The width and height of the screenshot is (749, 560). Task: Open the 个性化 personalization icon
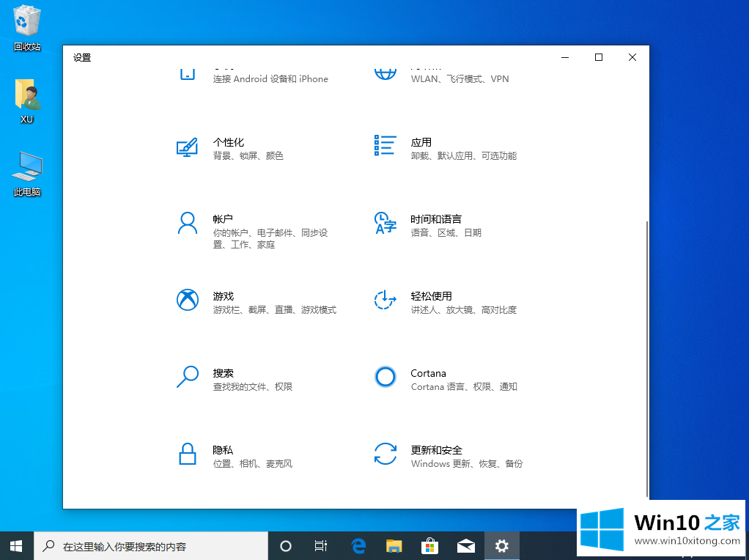pos(188,147)
